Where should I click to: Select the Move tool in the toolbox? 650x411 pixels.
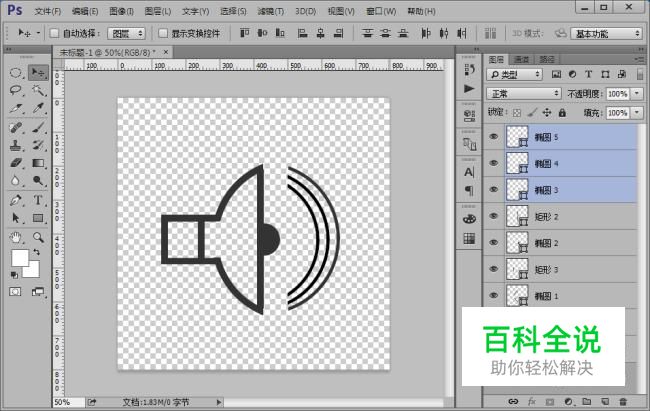pyautogui.click(x=38, y=73)
